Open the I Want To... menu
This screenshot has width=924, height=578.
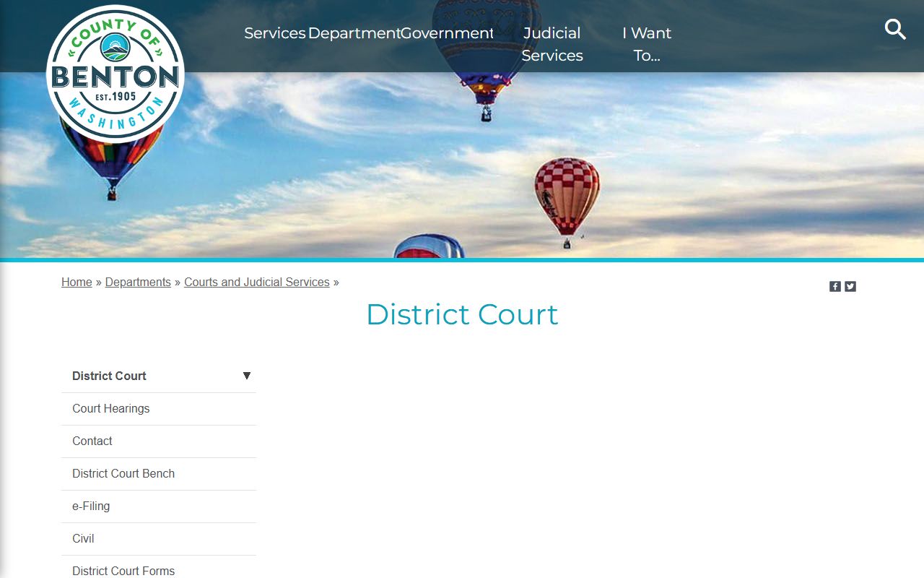(647, 44)
